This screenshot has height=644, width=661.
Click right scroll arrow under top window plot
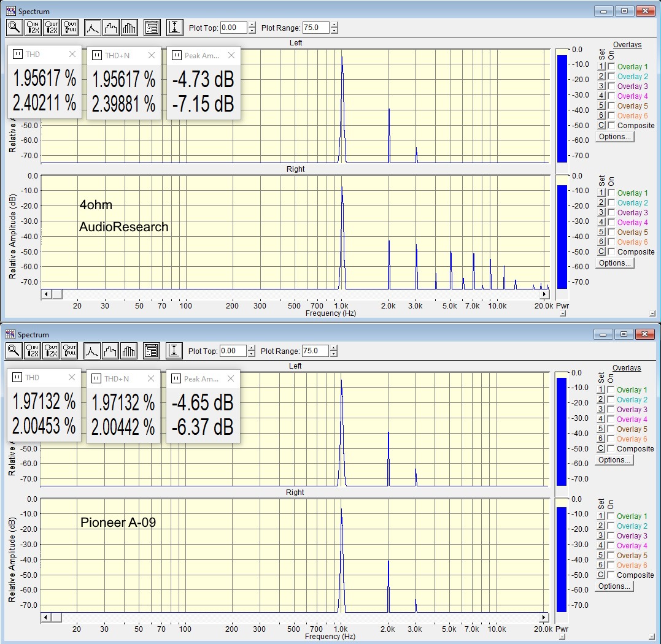tap(544, 294)
